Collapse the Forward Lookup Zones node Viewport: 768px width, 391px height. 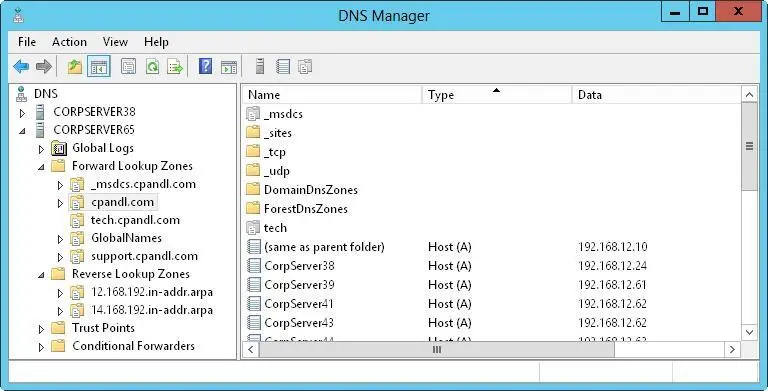tap(41, 167)
